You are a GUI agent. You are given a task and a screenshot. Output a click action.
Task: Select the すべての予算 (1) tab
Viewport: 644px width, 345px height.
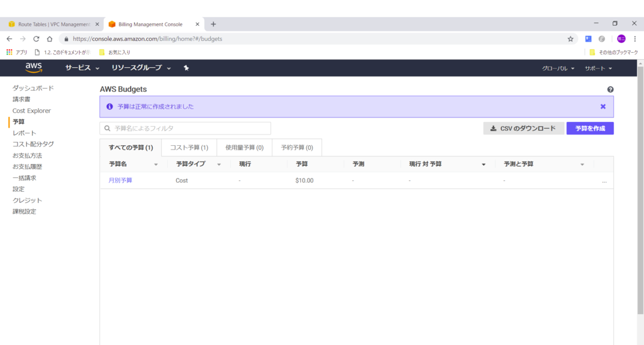131,148
